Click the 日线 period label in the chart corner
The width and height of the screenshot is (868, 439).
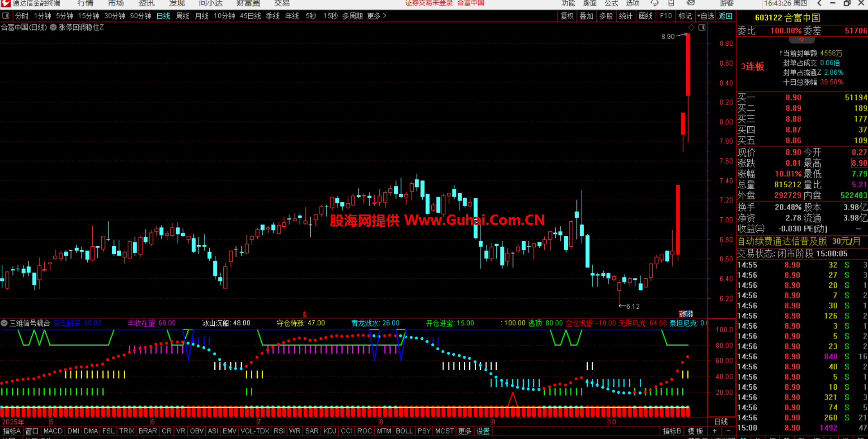click(x=721, y=421)
